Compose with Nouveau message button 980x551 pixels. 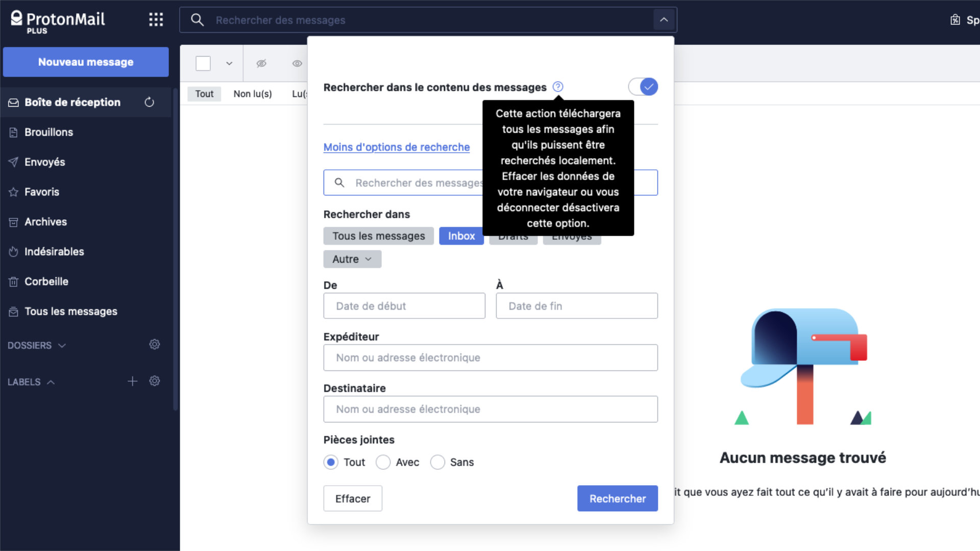(86, 62)
